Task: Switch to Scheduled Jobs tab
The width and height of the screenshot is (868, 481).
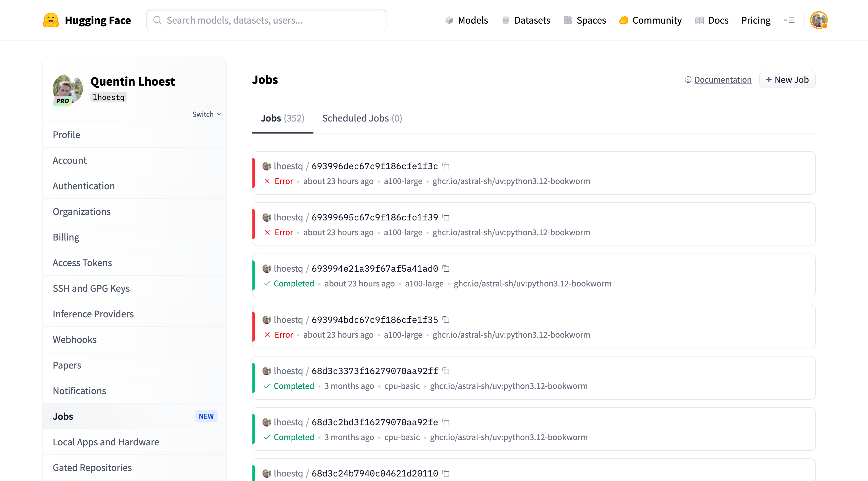Action: coord(362,118)
